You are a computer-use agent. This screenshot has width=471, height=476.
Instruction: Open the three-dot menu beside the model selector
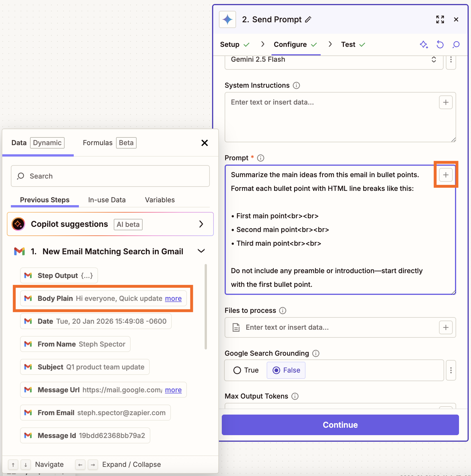click(451, 60)
